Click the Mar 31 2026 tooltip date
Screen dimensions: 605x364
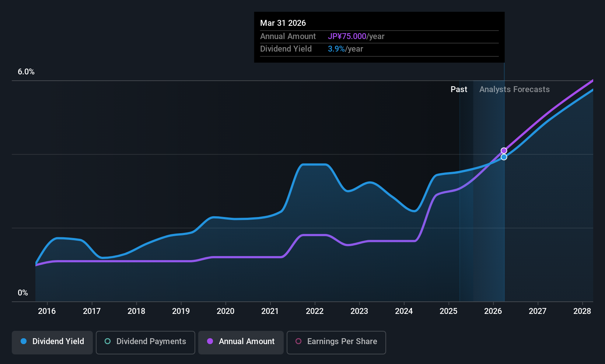coord(283,23)
